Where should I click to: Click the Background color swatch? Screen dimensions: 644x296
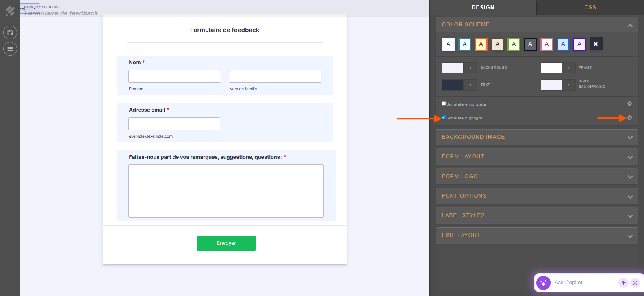453,67
